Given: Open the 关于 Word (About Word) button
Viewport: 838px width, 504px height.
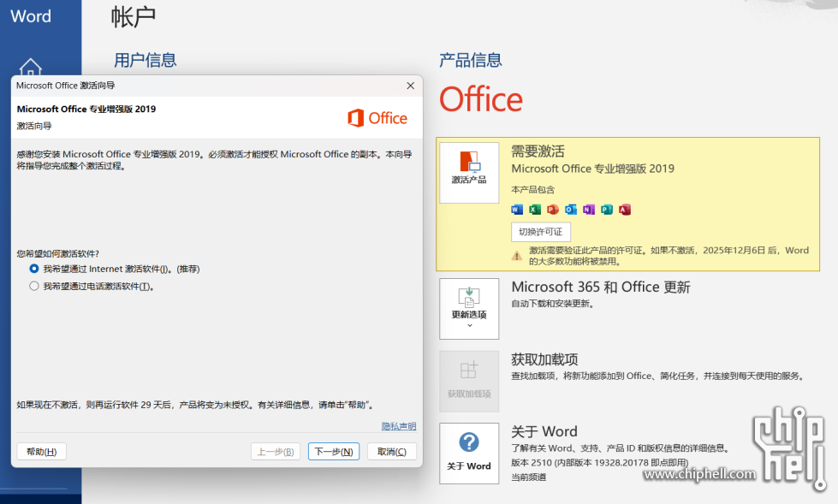Looking at the screenshot, I should click(x=468, y=453).
